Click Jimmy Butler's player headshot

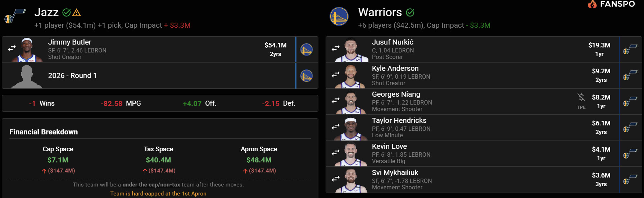(x=27, y=50)
